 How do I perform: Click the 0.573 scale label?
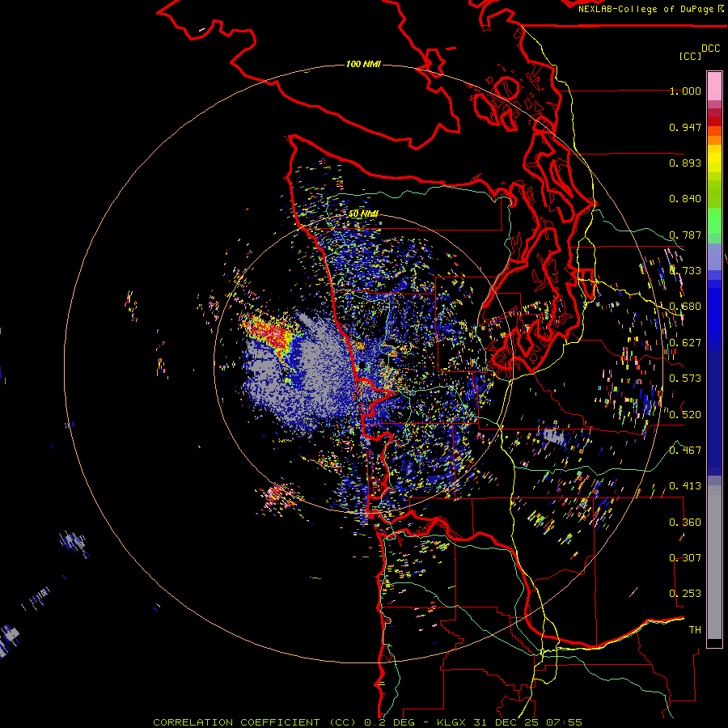click(685, 379)
